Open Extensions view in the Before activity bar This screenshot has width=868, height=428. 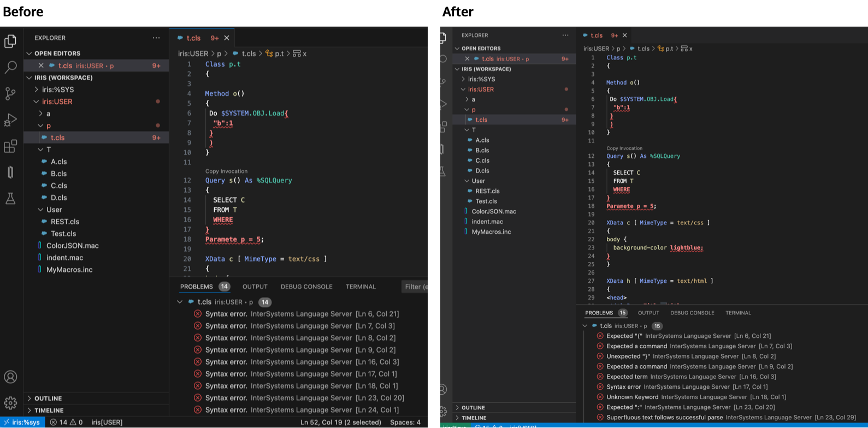tap(10, 146)
